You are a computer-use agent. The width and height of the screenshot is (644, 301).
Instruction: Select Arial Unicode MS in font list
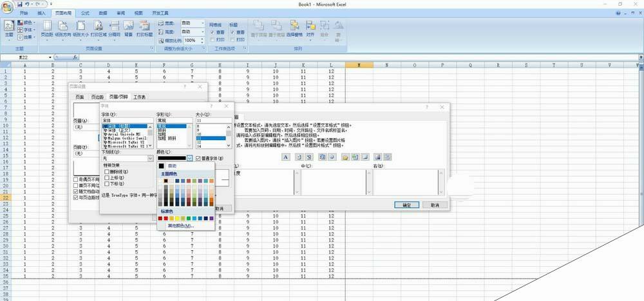coord(124,134)
